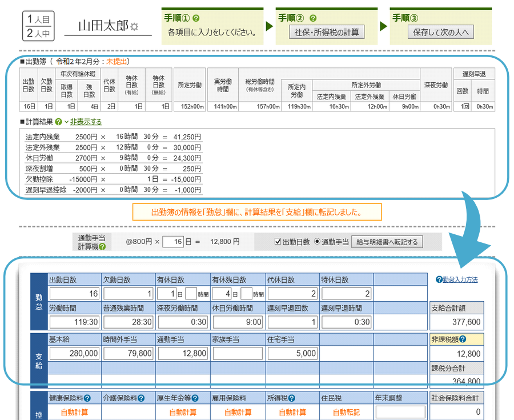Open help icon next to 手順①
This screenshot has width=514, height=420.
tap(196, 18)
